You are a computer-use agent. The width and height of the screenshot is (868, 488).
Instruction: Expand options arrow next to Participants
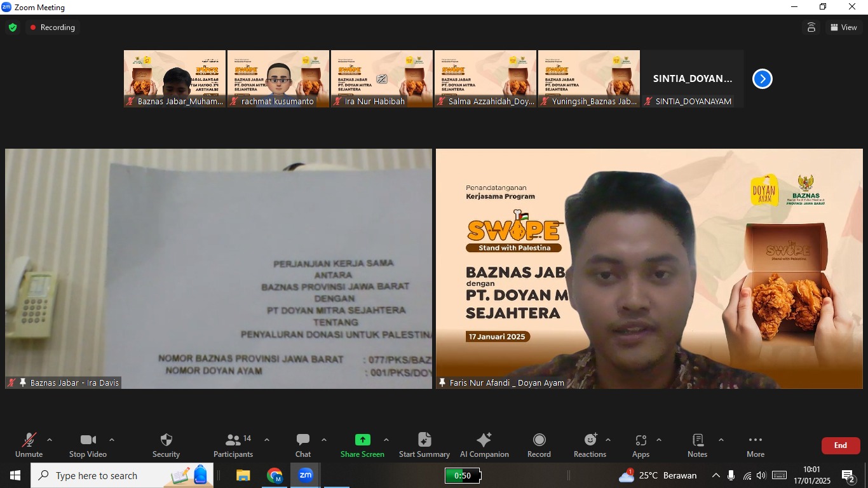(x=267, y=440)
